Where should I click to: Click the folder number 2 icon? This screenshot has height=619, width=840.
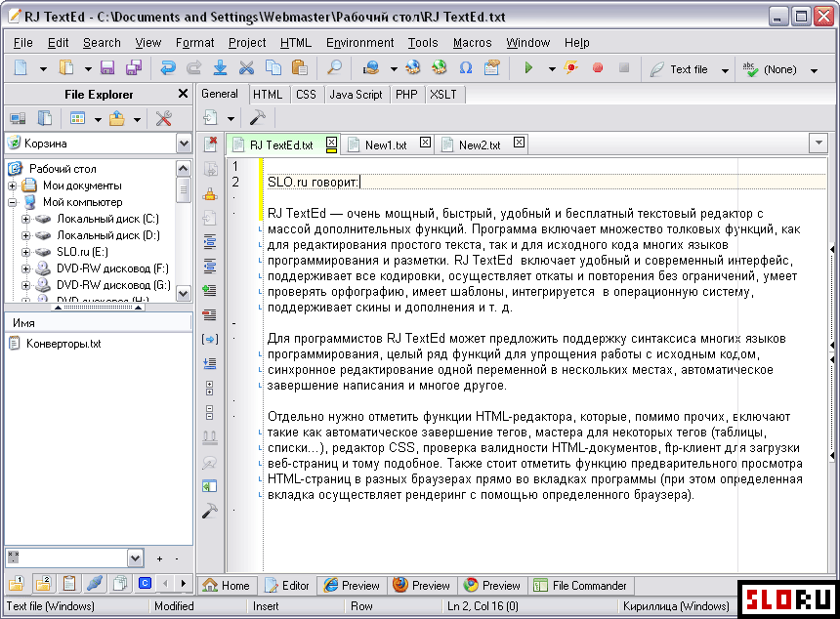click(x=43, y=583)
